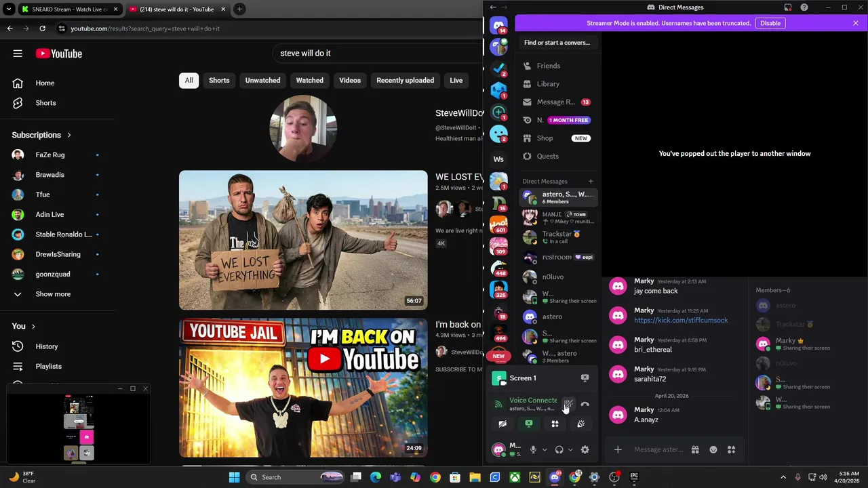Reload the browser page
Viewport: 868px width, 488px height.
click(42, 28)
